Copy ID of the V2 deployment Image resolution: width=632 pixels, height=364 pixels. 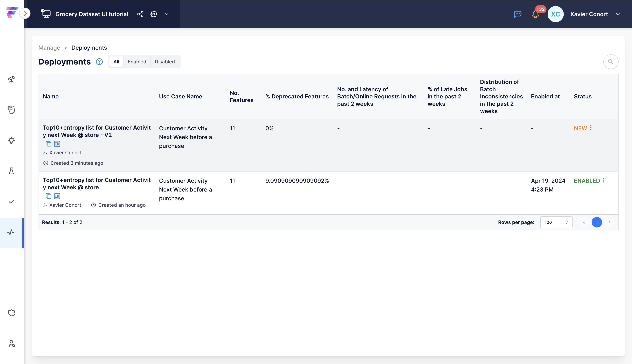pyautogui.click(x=57, y=144)
